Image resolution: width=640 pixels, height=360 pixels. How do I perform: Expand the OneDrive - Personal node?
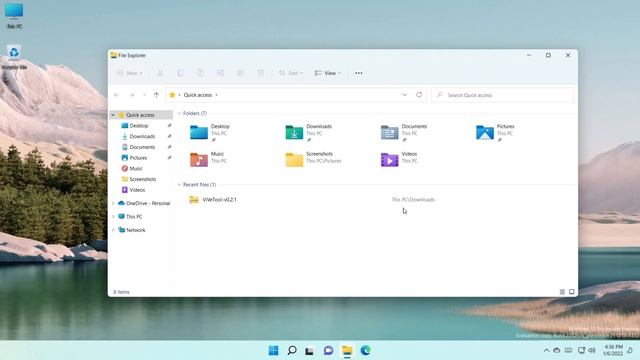coord(113,203)
